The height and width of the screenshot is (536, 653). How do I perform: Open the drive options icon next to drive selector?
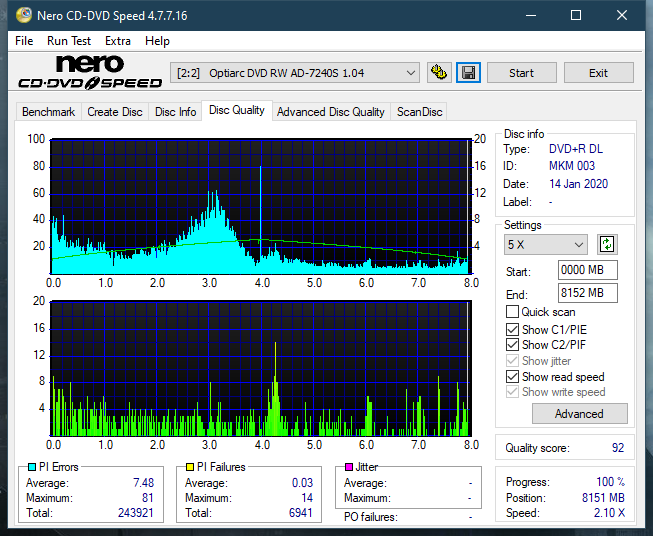pos(439,73)
